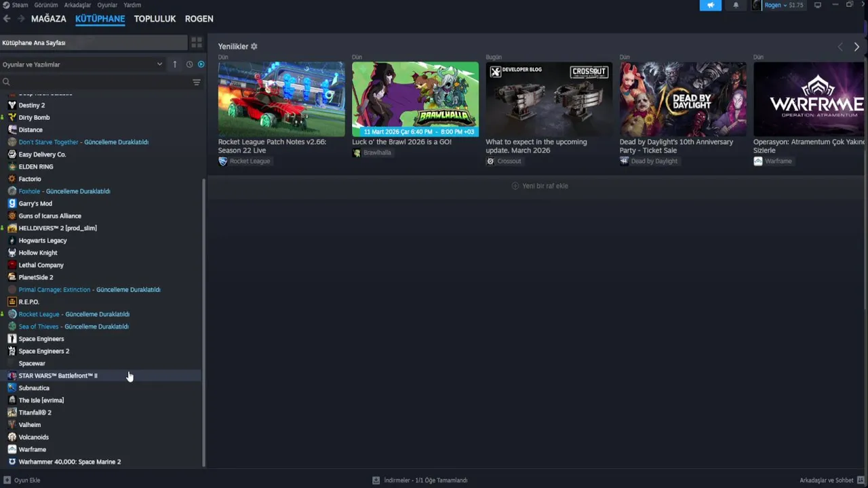Select STAR WARS Battlefront II

coord(102,375)
